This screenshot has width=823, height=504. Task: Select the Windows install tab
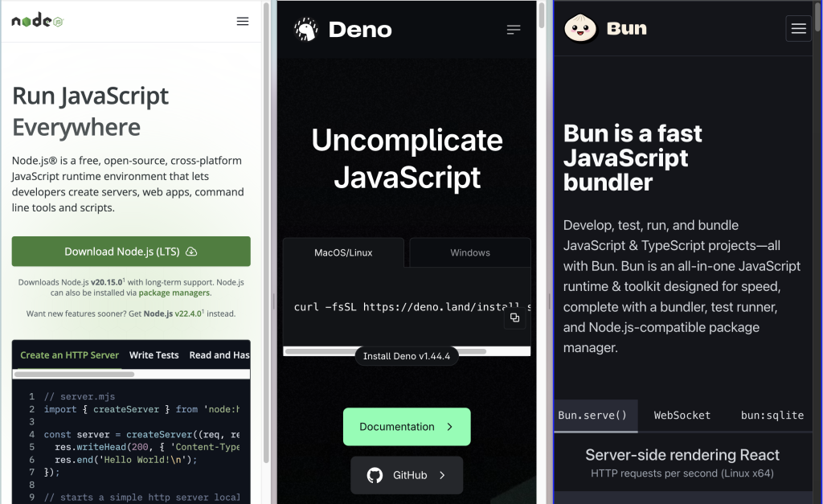pos(470,252)
